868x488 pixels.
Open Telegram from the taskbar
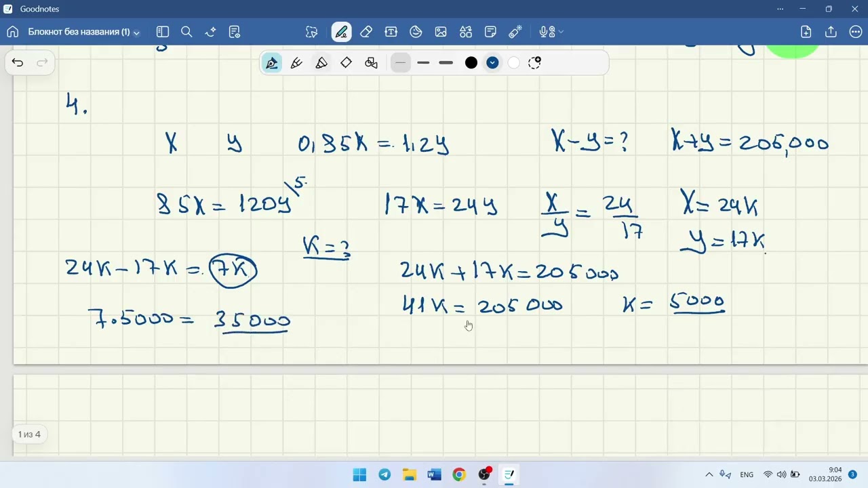coord(384,474)
